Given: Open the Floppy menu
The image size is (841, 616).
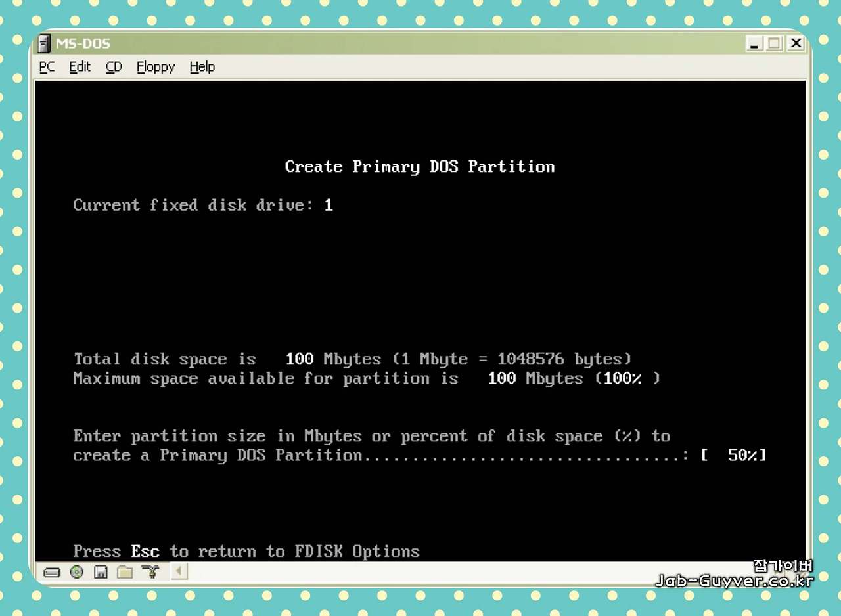Looking at the screenshot, I should (x=155, y=66).
